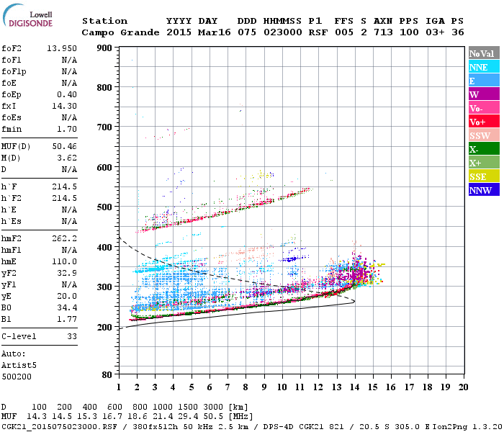This screenshot has height=432, width=504.
Task: Click the 500200 version number
Action: [x=17, y=377]
